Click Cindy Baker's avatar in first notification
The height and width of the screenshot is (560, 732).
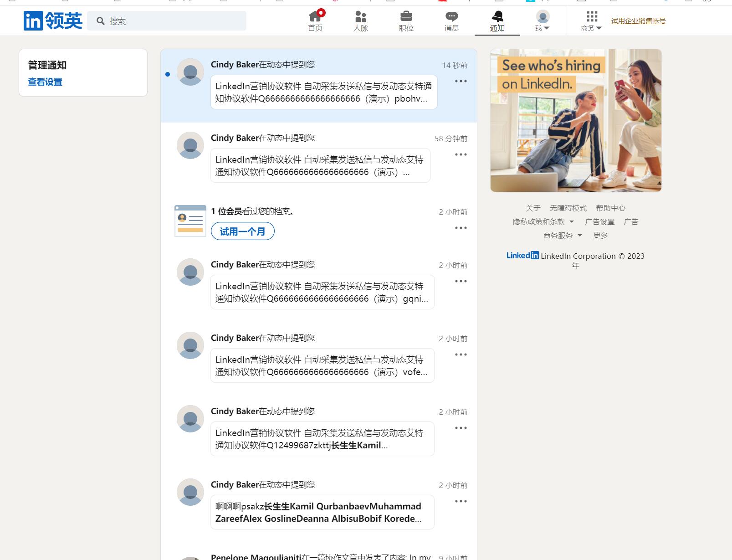190,72
